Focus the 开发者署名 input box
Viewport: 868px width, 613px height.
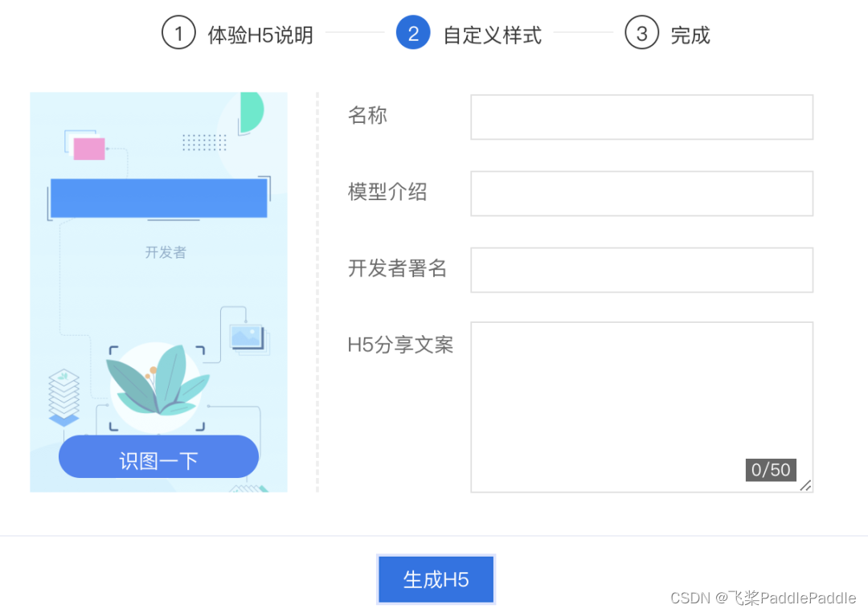(641, 270)
